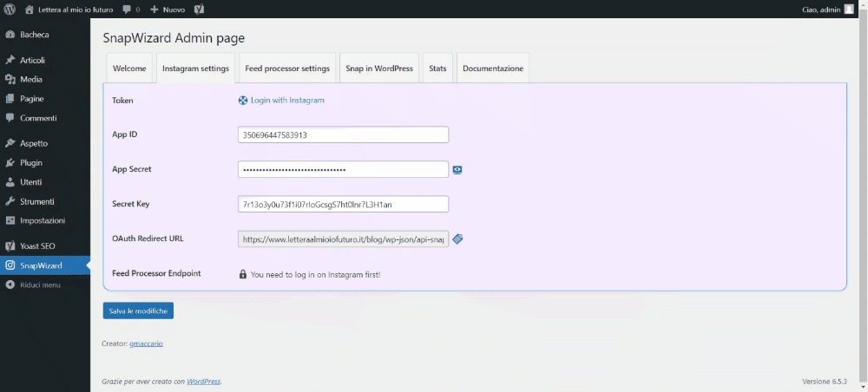Click the plus icon next to Nuovo
This screenshot has width=868, height=392.
pyautogui.click(x=155, y=10)
